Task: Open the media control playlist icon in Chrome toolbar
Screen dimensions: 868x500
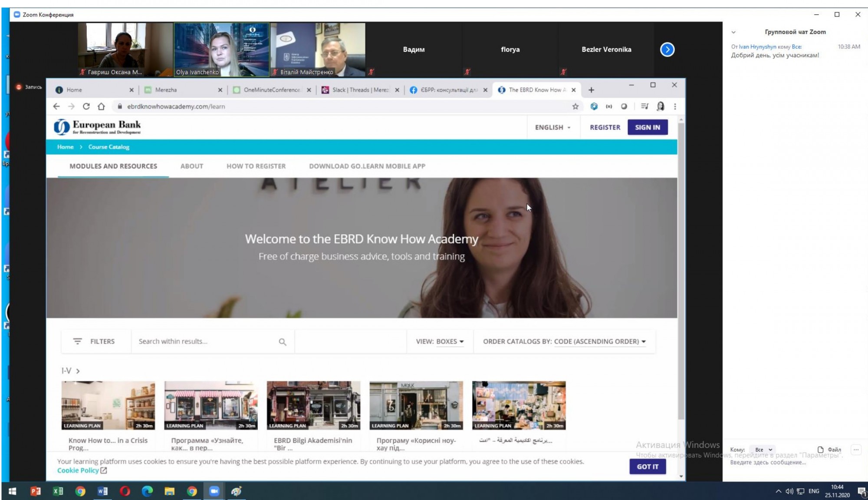Action: 644,106
